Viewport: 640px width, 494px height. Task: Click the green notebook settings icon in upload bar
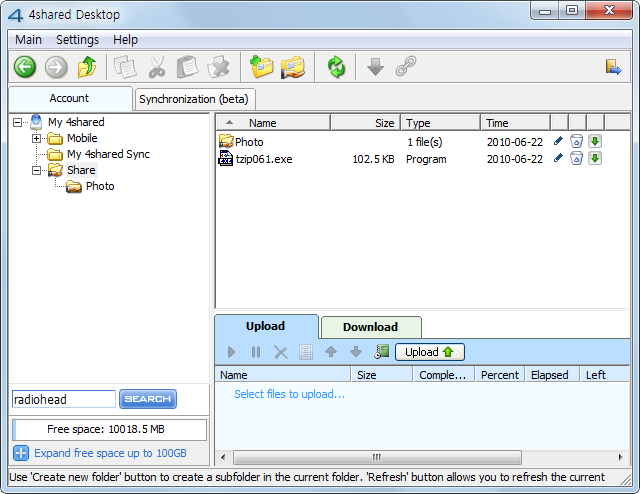pyautogui.click(x=382, y=352)
